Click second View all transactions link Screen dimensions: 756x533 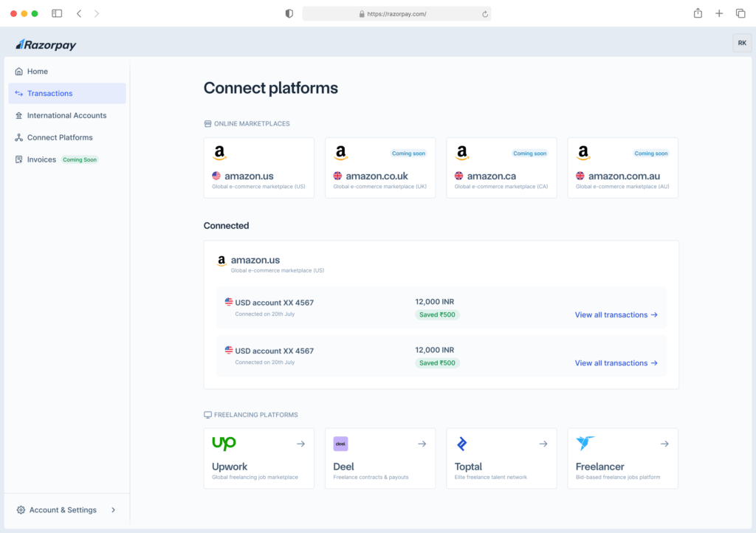tap(616, 363)
